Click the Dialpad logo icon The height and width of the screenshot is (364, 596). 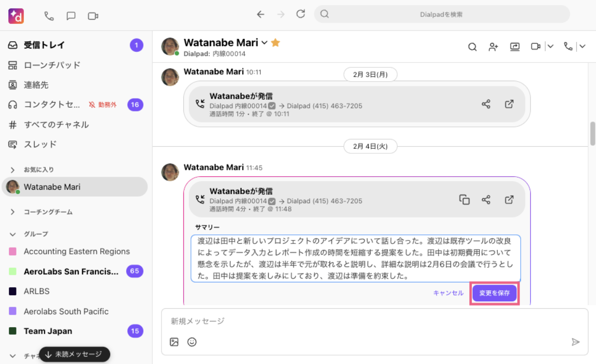16,15
